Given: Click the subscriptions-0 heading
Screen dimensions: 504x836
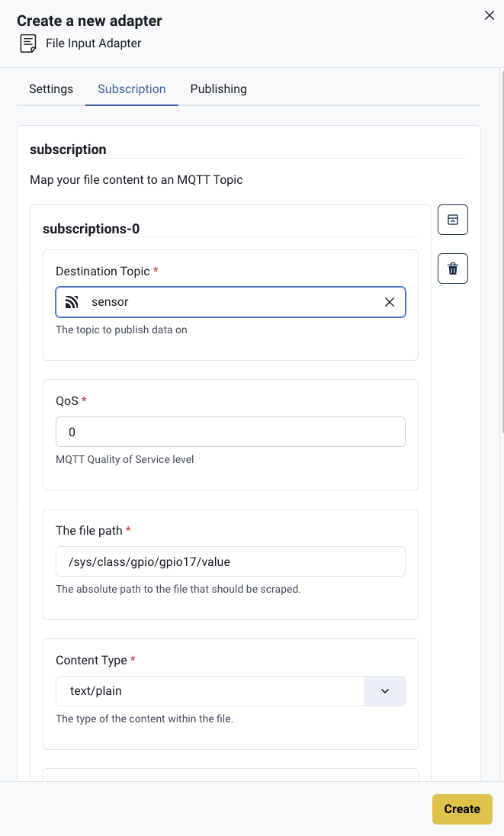Looking at the screenshot, I should click(x=91, y=229).
